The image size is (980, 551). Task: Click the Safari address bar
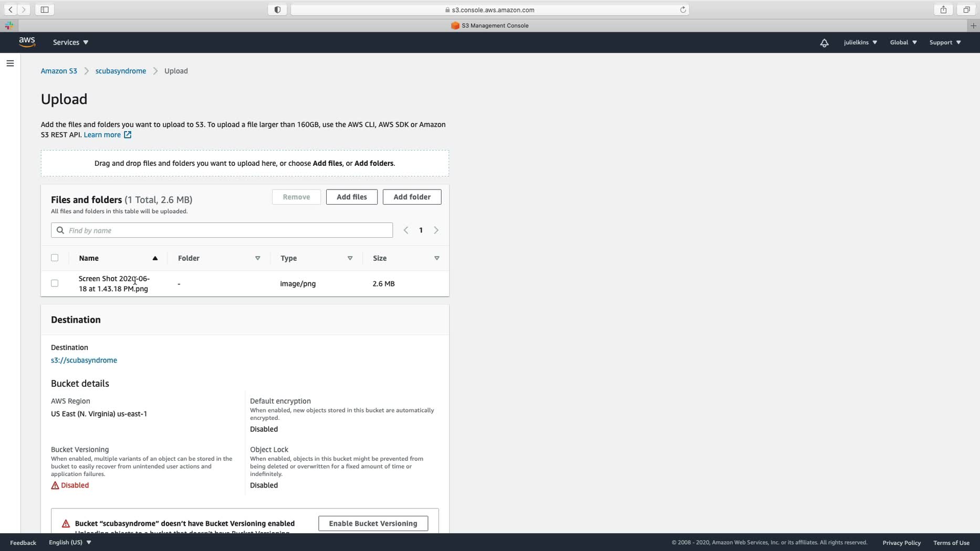489,9
